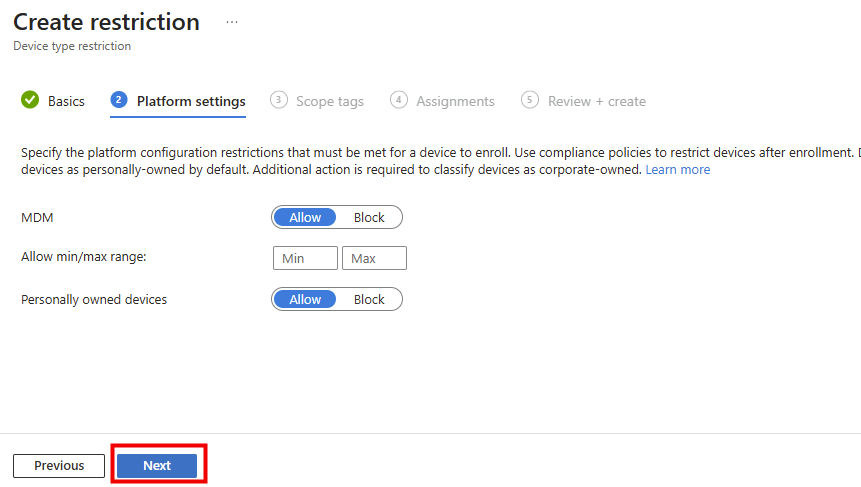The height and width of the screenshot is (487, 861).
Task: Click the Max version input field
Action: point(374,258)
